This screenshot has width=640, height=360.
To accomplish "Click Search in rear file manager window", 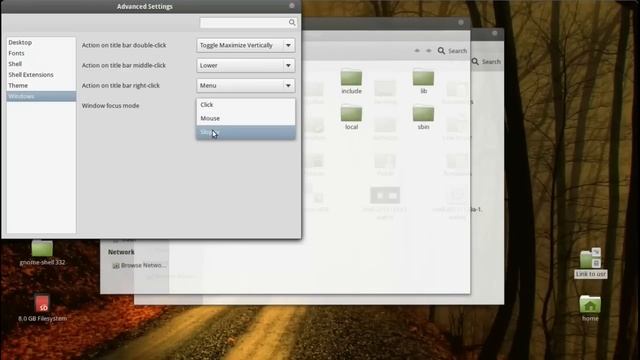I will pyautogui.click(x=486, y=62).
